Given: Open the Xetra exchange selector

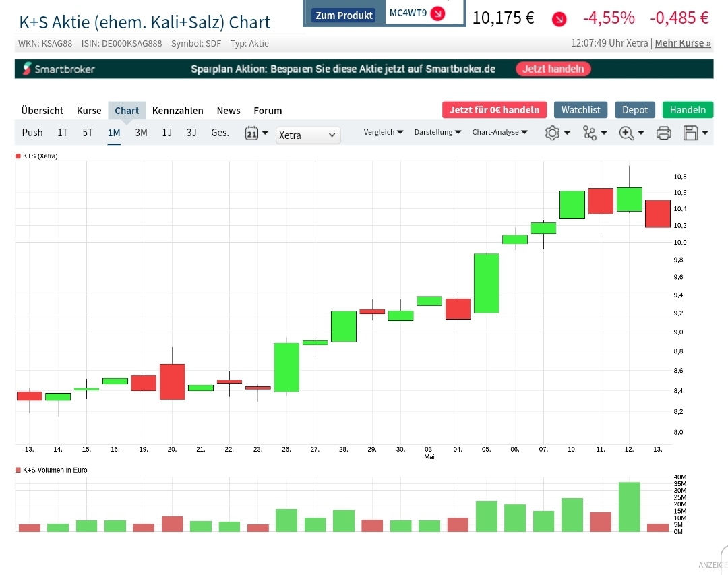Looking at the screenshot, I should (308, 135).
